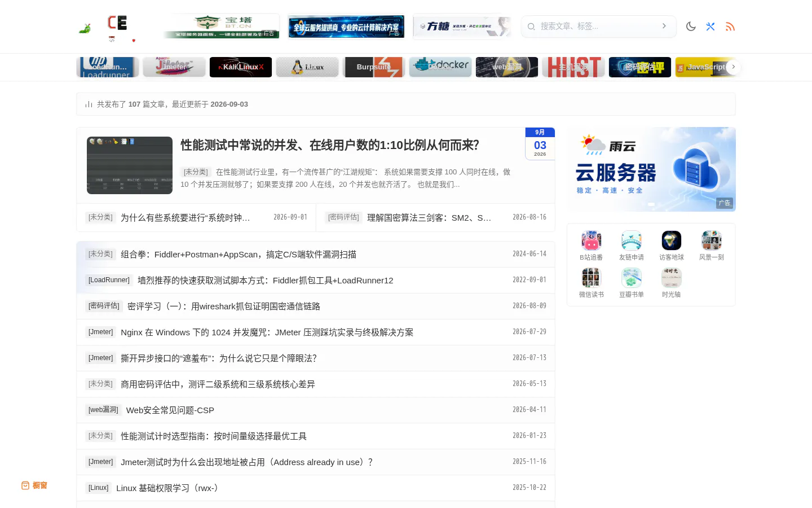Open article Web安全常见问题-CSP

tap(170, 410)
